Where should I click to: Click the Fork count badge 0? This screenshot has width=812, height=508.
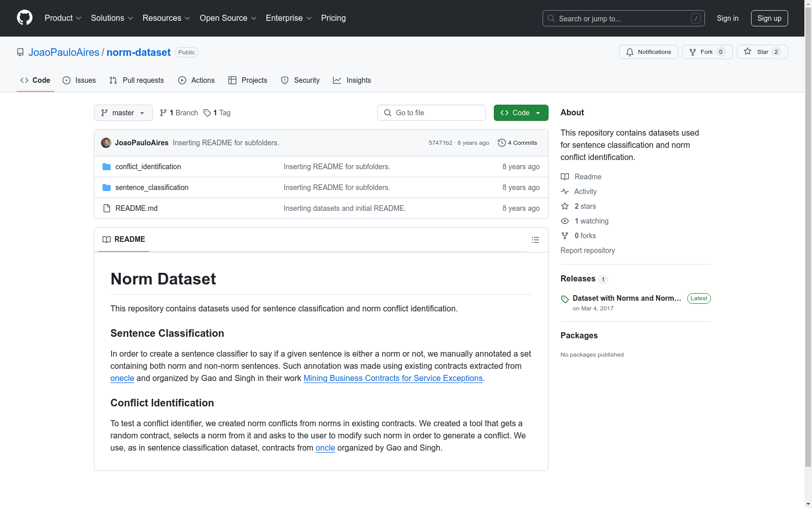pyautogui.click(x=721, y=52)
